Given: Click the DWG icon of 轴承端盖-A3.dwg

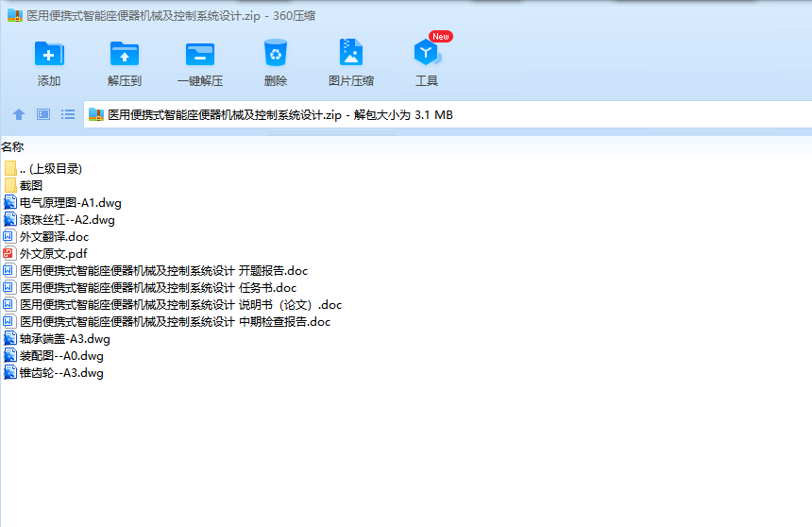Looking at the screenshot, I should [9, 338].
